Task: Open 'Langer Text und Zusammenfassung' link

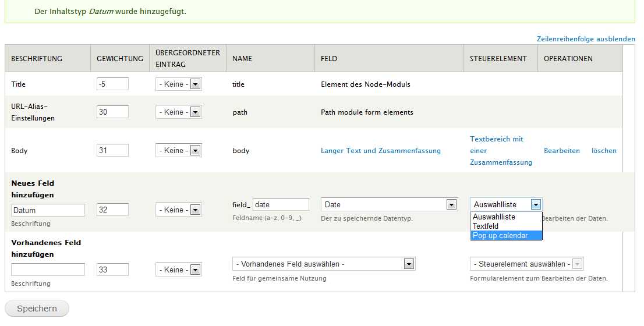Action: pos(380,151)
